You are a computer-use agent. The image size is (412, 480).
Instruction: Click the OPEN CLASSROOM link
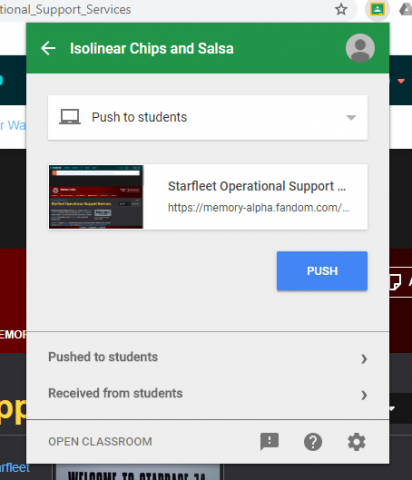[x=100, y=442]
